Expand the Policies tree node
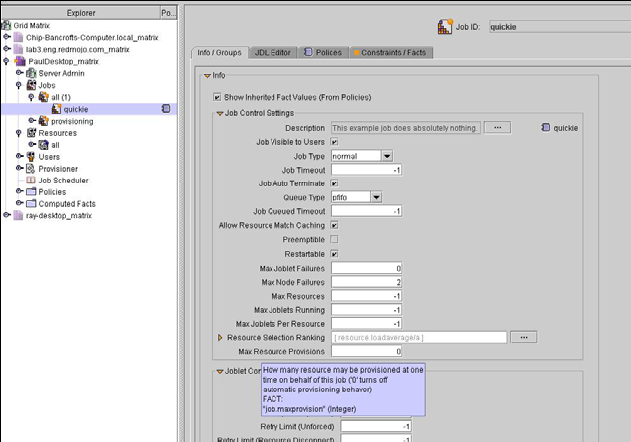Viewport: 631px width, 442px height. [19, 191]
